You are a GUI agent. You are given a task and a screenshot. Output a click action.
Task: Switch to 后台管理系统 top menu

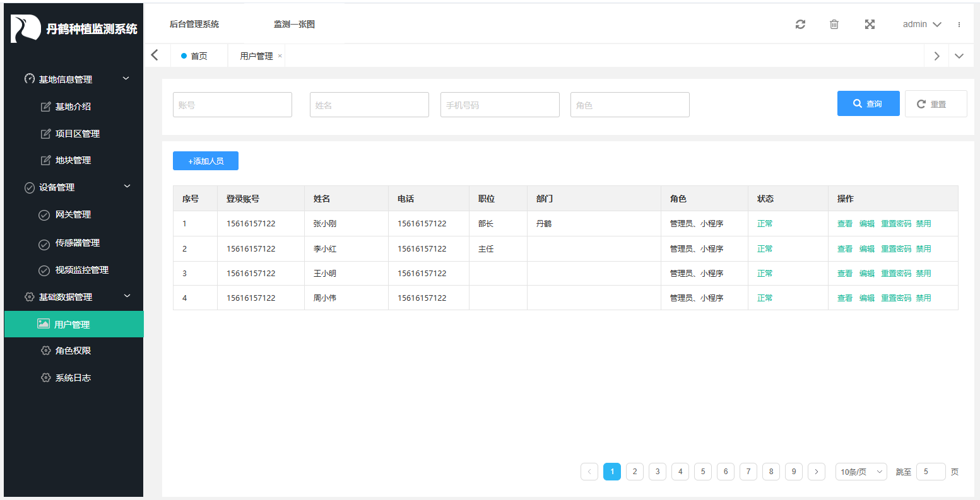(194, 25)
